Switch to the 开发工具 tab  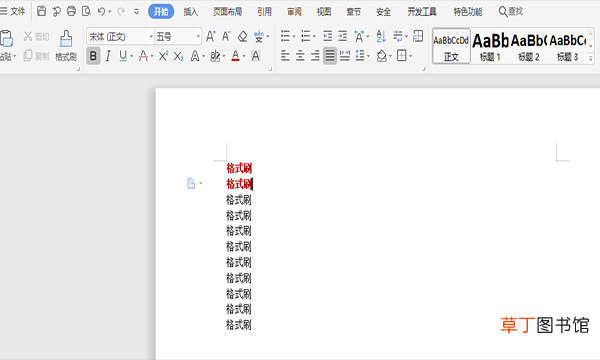click(422, 12)
